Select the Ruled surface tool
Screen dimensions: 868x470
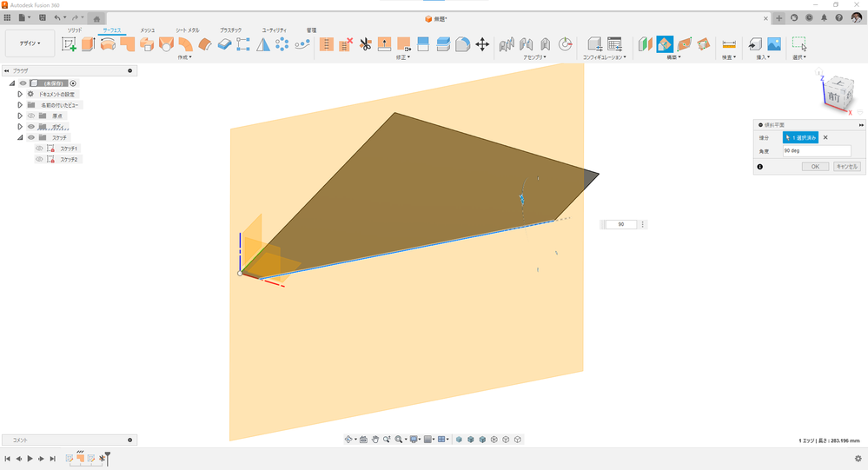click(185, 44)
